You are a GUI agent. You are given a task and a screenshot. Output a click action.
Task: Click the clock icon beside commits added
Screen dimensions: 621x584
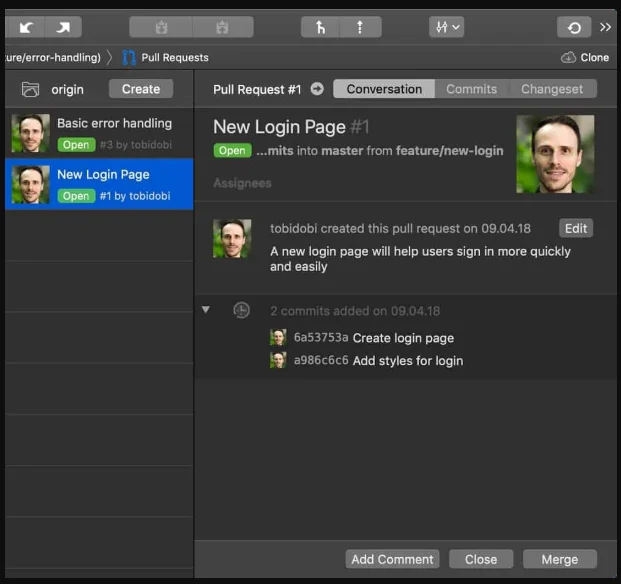tap(241, 310)
